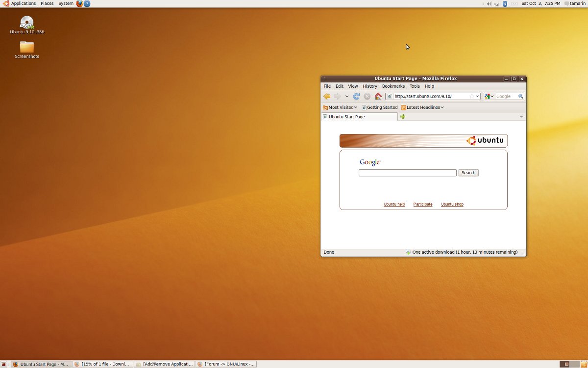
Task: Follow the Ubuntu shop link
Action: (x=452, y=204)
